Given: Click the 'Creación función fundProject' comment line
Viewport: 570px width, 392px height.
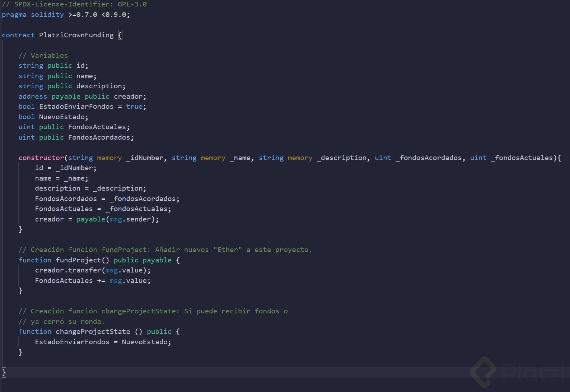Looking at the screenshot, I should pyautogui.click(x=165, y=250).
